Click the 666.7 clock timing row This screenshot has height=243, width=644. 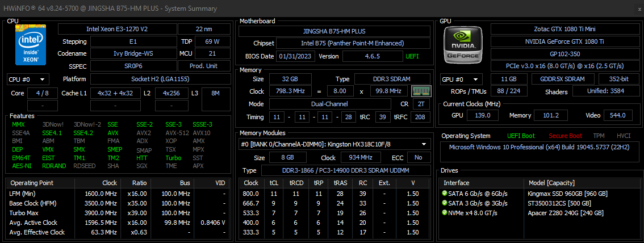pos(336,203)
